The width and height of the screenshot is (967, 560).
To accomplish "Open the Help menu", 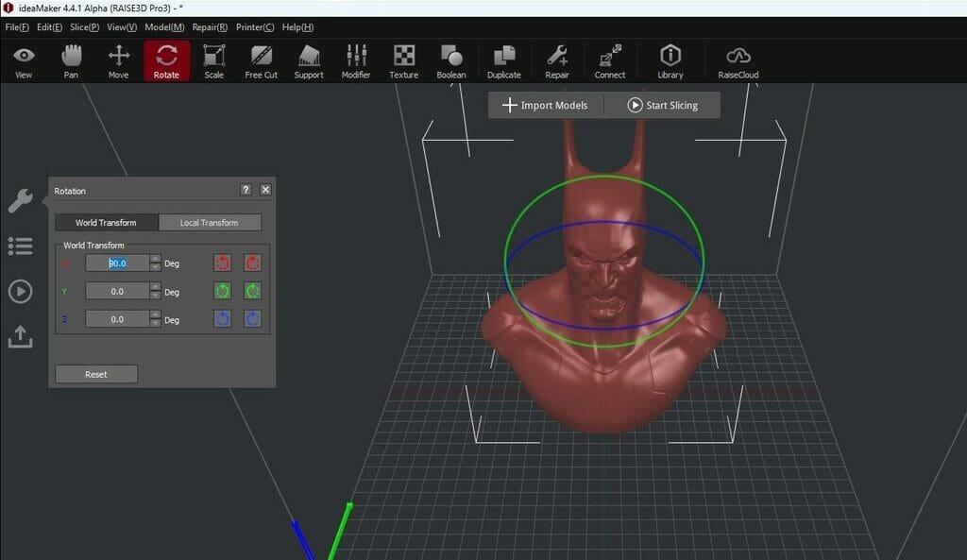I will coord(297,27).
